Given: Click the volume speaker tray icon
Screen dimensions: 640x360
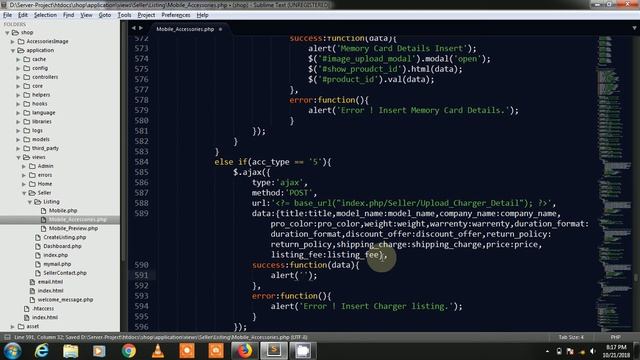Looking at the screenshot, I should (x=593, y=351).
